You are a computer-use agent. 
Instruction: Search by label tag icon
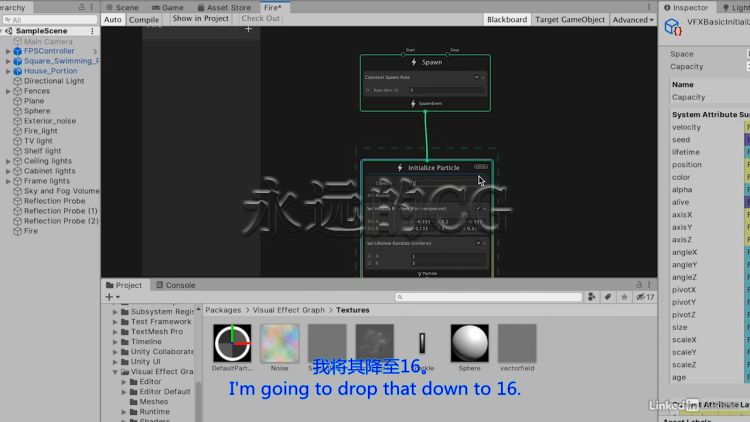(608, 297)
